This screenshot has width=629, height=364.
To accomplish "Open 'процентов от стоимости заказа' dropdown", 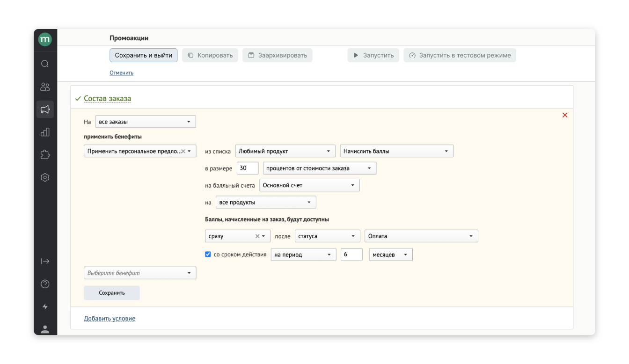I will (320, 168).
